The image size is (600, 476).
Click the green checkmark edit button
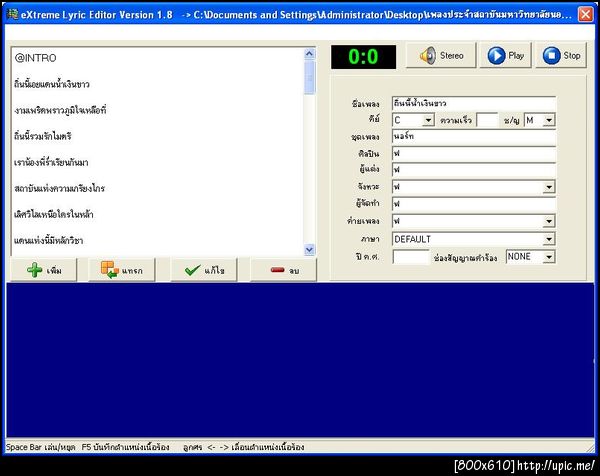pos(204,270)
